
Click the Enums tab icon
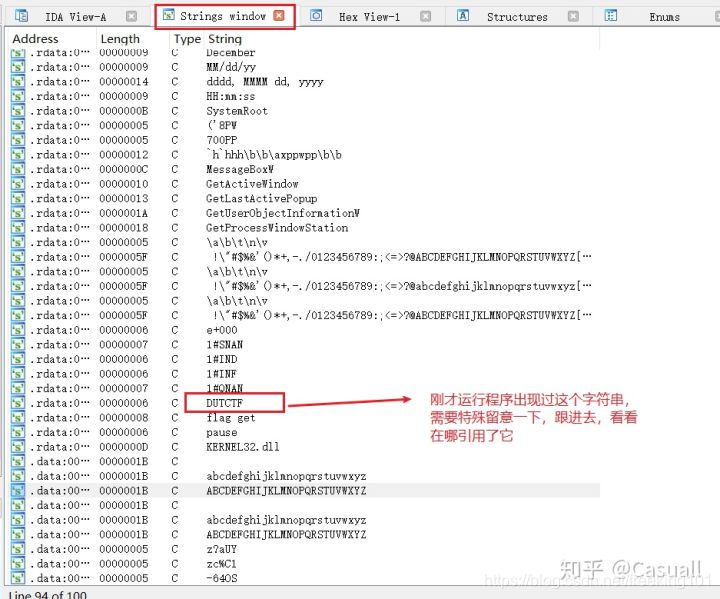pyautogui.click(x=611, y=16)
